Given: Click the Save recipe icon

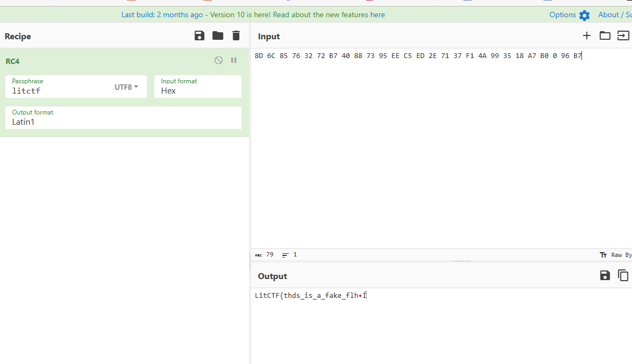Looking at the screenshot, I should (x=200, y=36).
